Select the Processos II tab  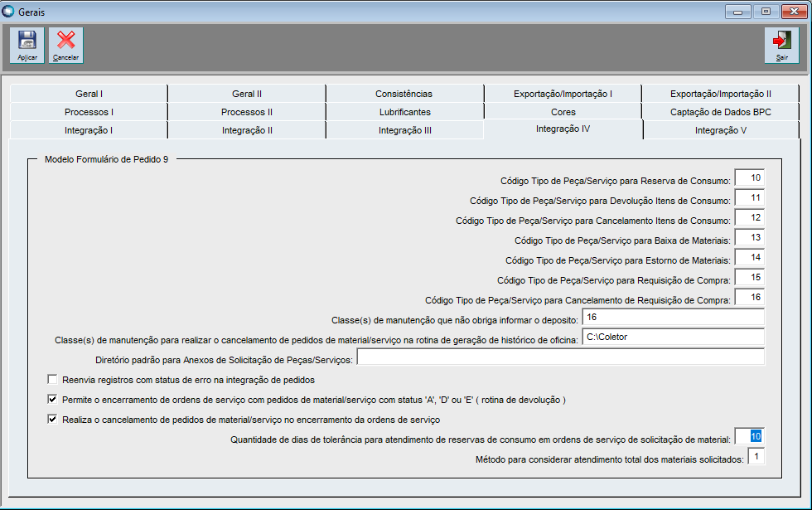click(x=247, y=112)
